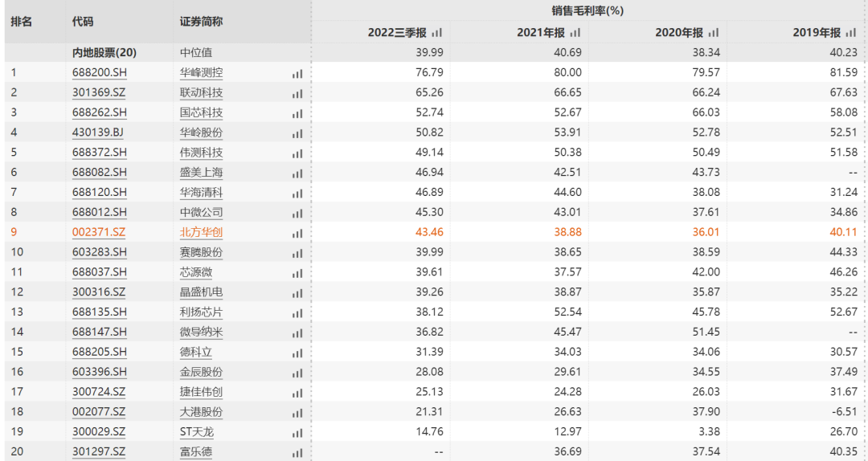The image size is (868, 461).
Task: Open chart icon for 国芯科技 row
Action: click(x=297, y=113)
